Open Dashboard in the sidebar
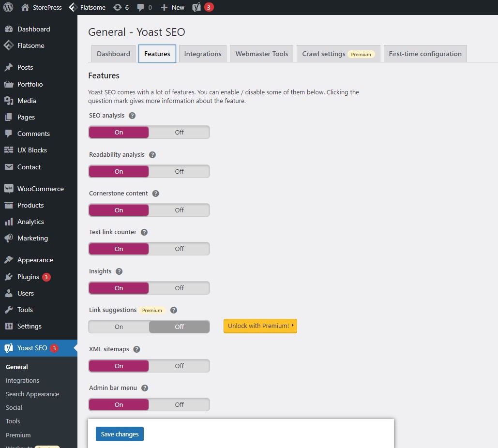Viewport: 498px width, 448px height. 39,29
